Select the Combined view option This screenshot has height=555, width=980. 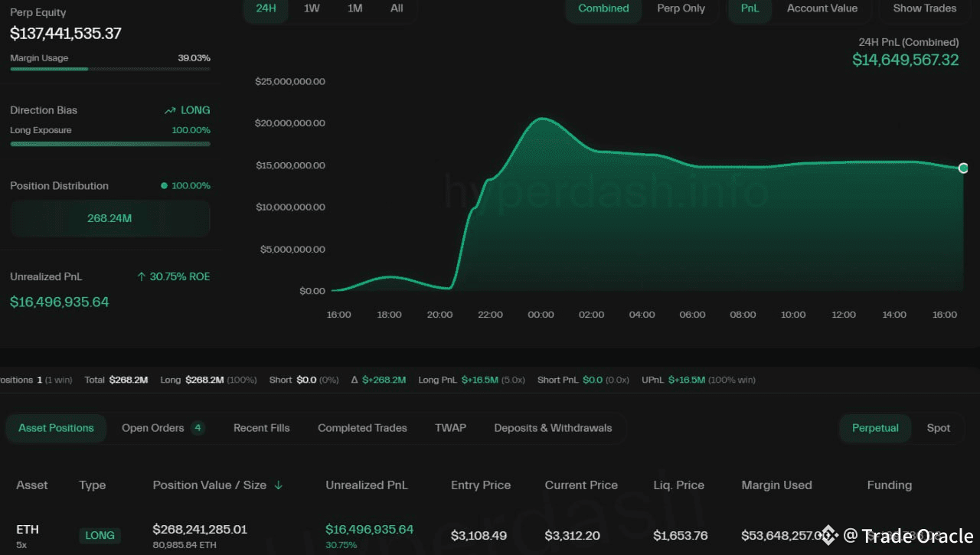[x=603, y=8]
